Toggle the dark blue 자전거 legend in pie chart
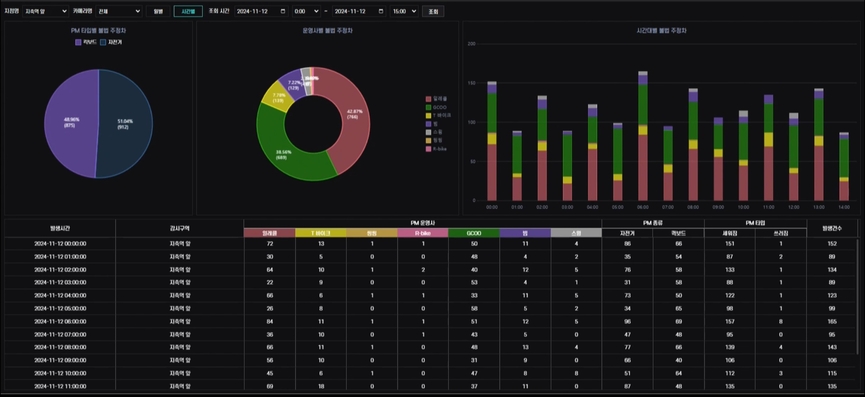Image resolution: width=865 pixels, height=397 pixels. click(x=103, y=42)
